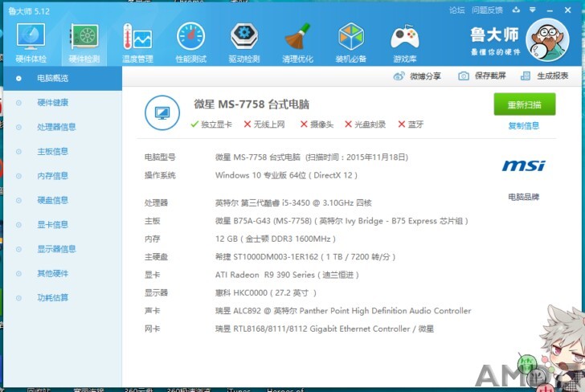Viewport: 585px width, 392px height.
Task: Click the 无线上网 status indicator
Action: (x=264, y=125)
